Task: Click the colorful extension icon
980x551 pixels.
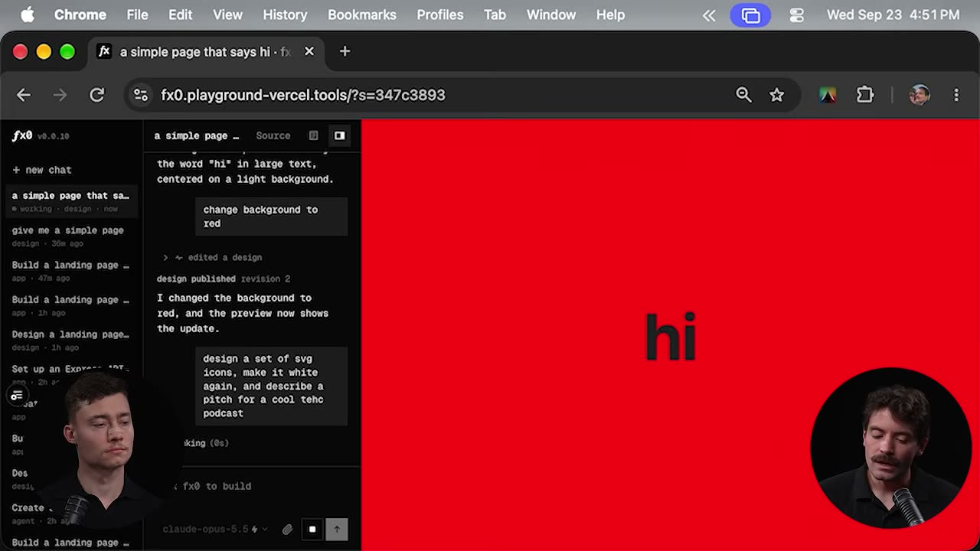Action: [x=828, y=95]
